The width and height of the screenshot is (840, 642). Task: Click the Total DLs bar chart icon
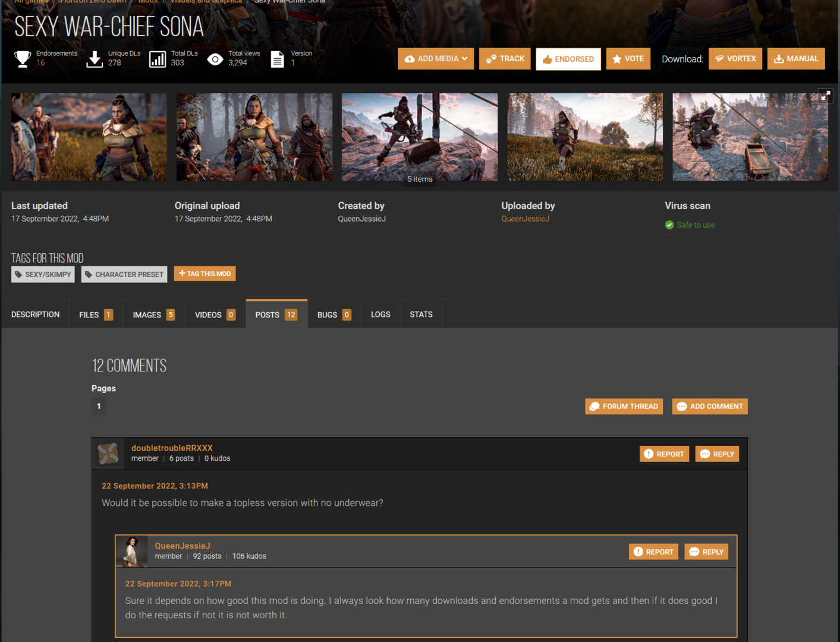(x=158, y=59)
